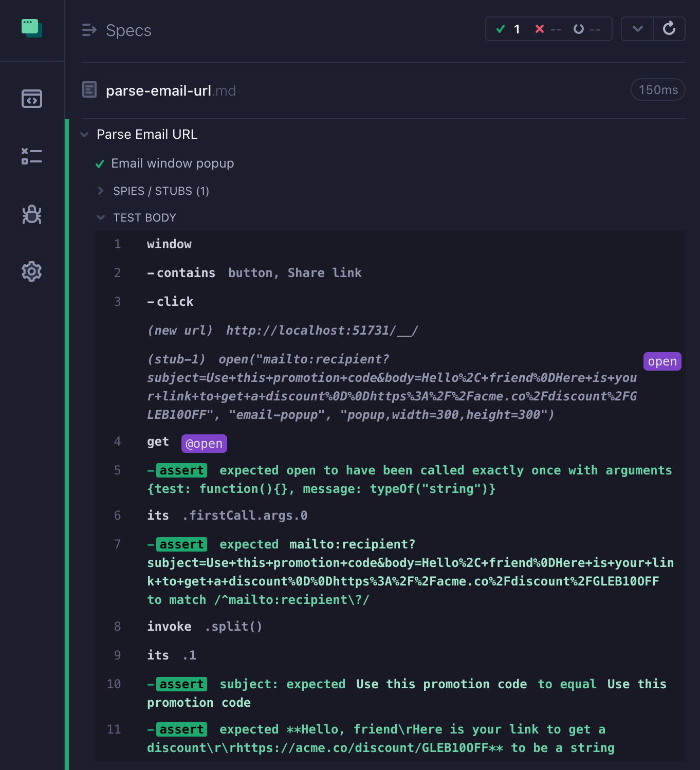Click the window command on line 1

(390, 244)
